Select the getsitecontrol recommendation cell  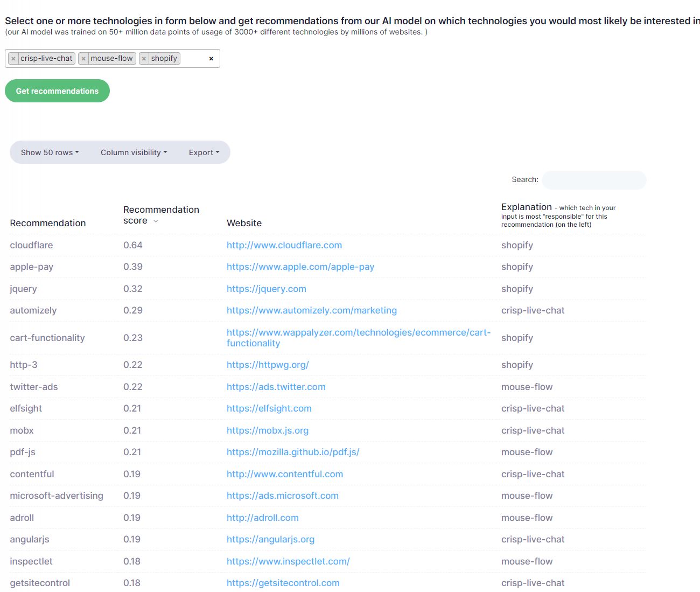click(x=40, y=583)
